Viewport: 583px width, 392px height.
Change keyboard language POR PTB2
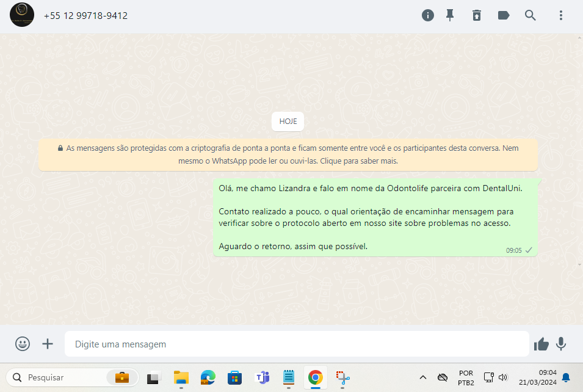click(x=466, y=378)
